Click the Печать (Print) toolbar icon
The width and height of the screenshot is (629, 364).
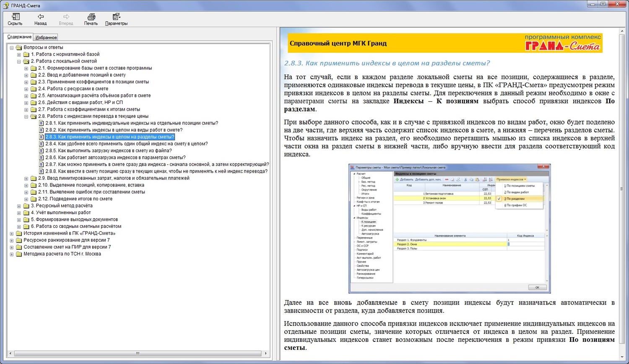(91, 17)
